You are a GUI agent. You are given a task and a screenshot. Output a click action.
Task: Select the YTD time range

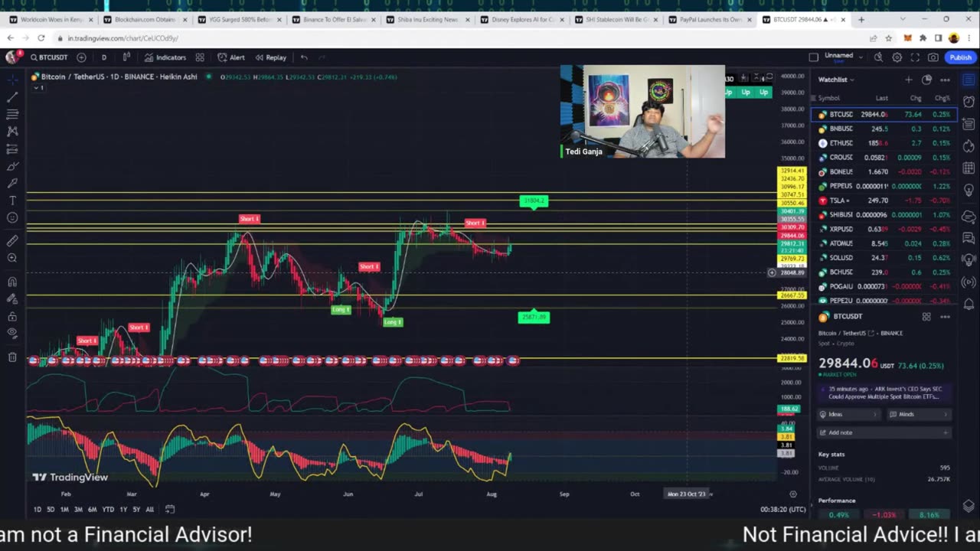click(108, 509)
